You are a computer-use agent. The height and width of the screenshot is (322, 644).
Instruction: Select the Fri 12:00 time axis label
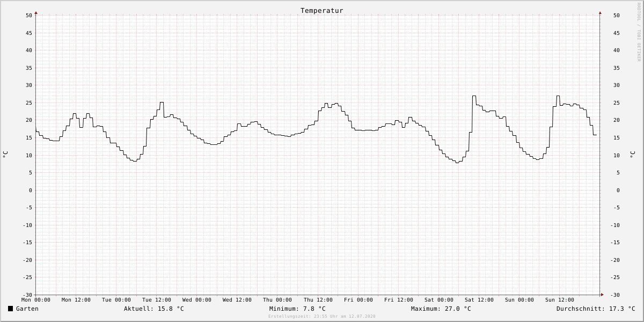399,300
